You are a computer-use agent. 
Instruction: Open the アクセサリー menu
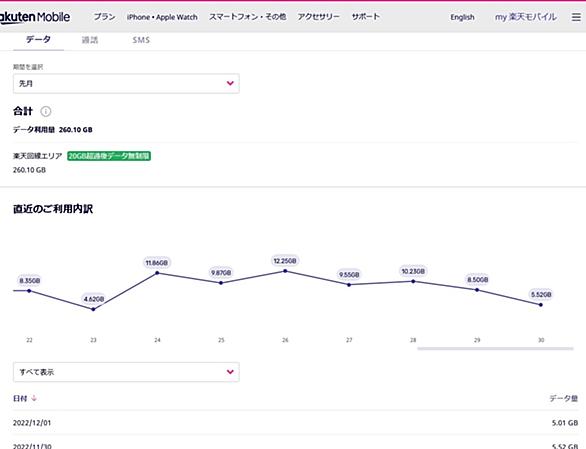coord(318,17)
